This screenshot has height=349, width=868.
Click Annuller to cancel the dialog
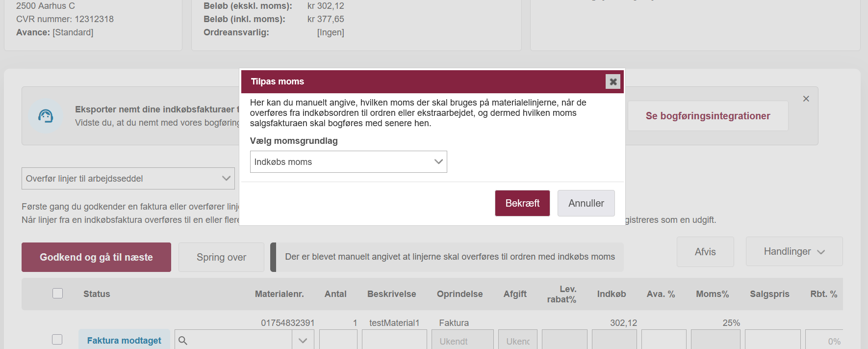586,203
